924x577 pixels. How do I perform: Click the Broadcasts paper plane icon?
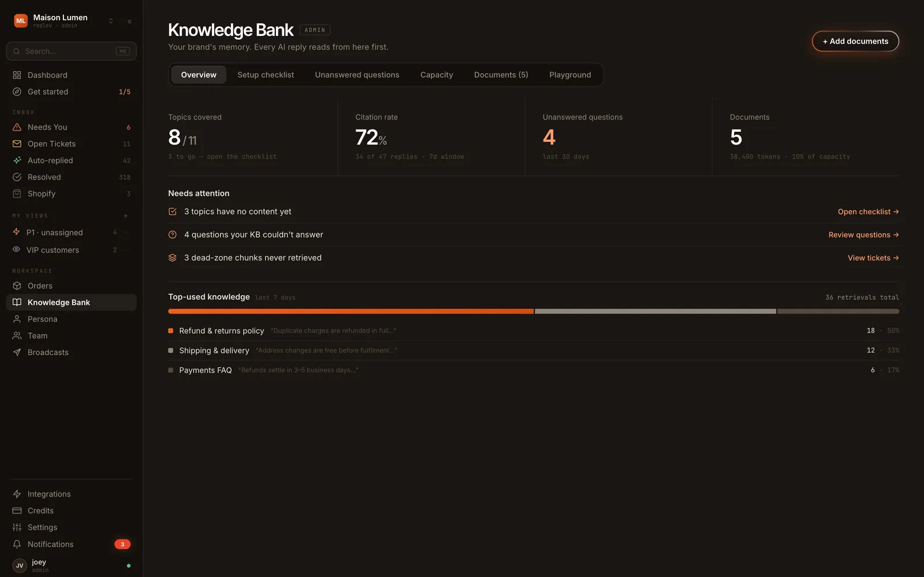point(17,352)
